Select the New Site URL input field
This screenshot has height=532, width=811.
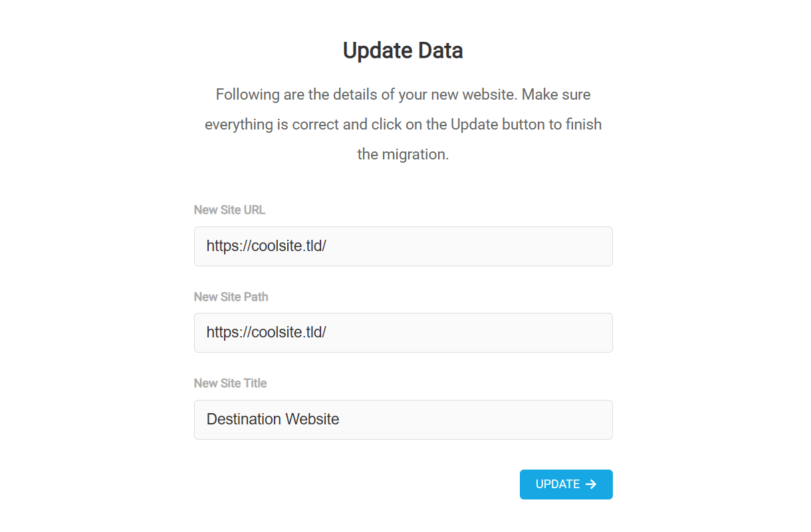point(403,246)
